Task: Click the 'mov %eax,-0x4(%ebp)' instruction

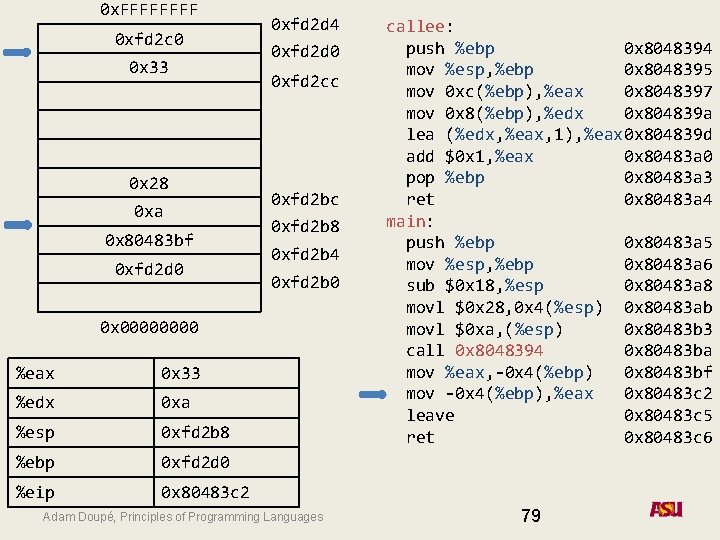Action: 499,372
